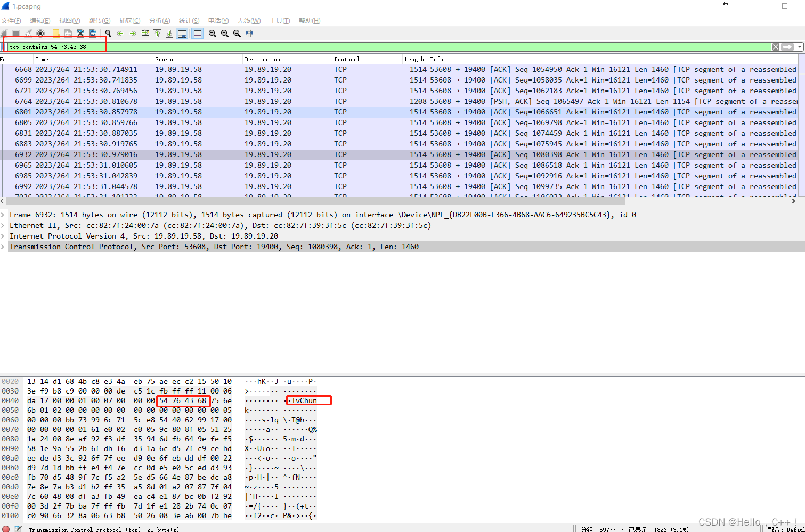Open a capture file folder icon
The image size is (805, 532).
pyautogui.click(x=56, y=34)
